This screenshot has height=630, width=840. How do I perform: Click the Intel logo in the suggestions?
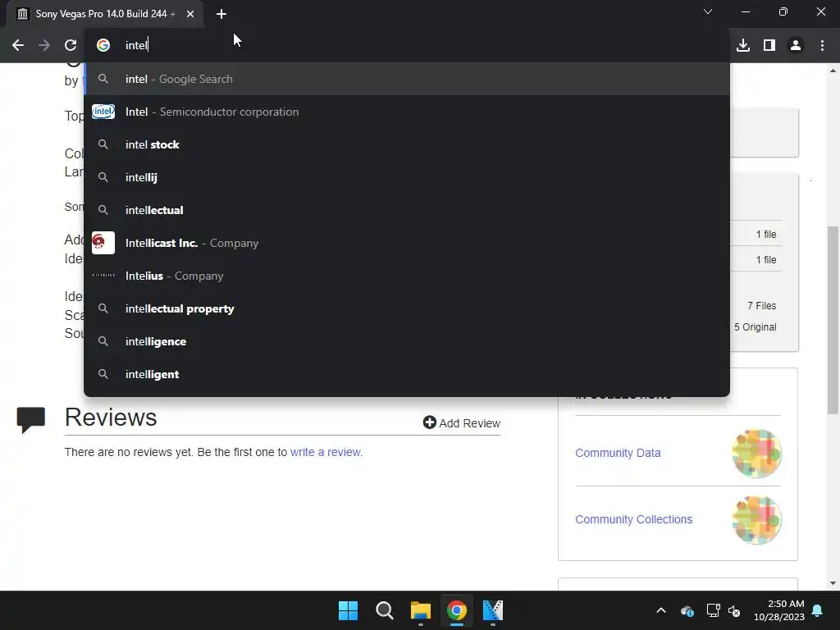(x=103, y=112)
